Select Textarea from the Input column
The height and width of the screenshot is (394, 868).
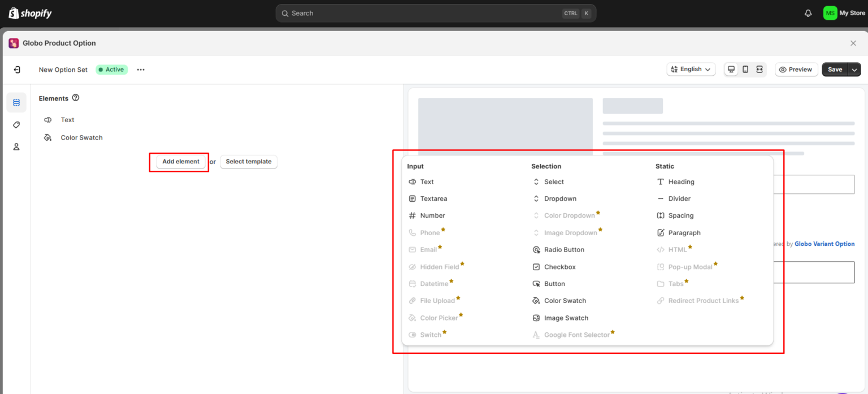433,198
